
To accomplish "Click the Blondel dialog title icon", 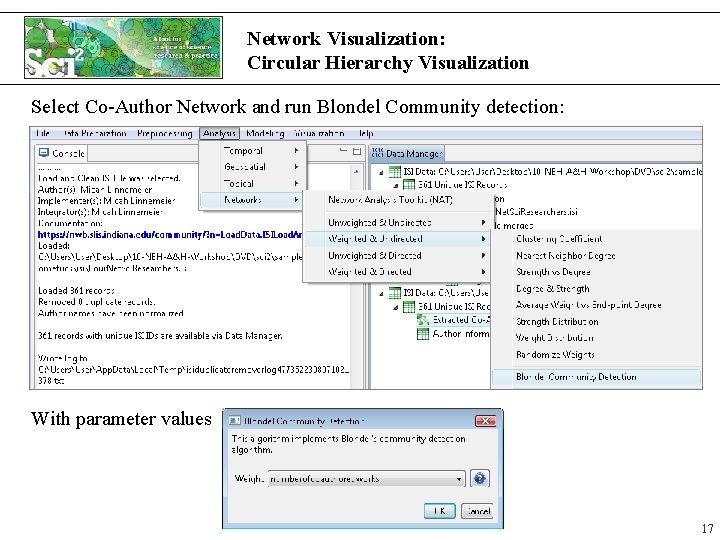I will (235, 421).
